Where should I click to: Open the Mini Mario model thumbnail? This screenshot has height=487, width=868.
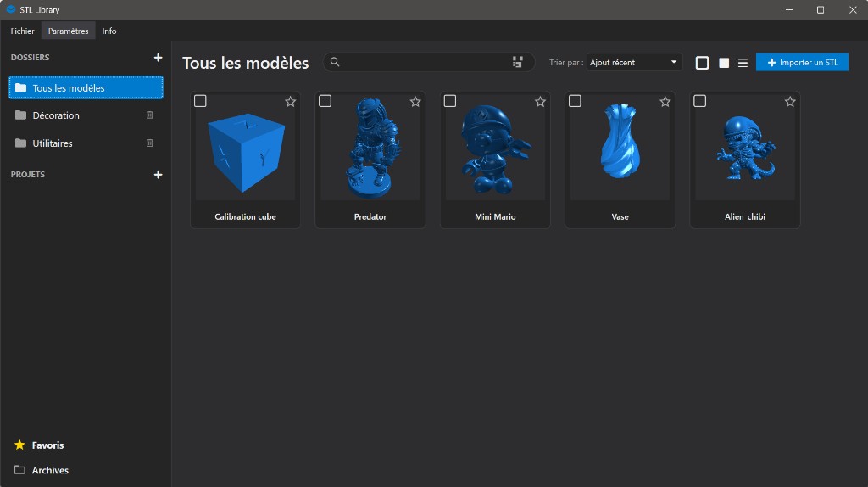pyautogui.click(x=495, y=148)
